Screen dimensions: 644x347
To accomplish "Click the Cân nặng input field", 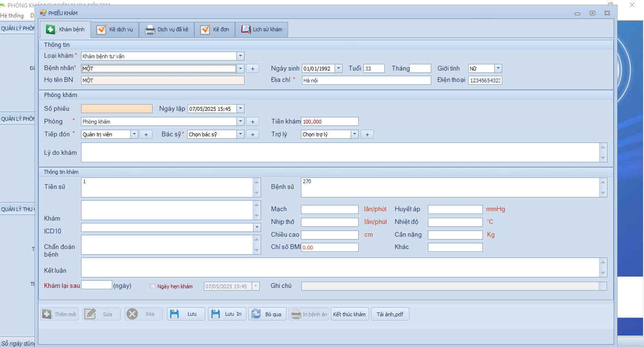I will (455, 235).
